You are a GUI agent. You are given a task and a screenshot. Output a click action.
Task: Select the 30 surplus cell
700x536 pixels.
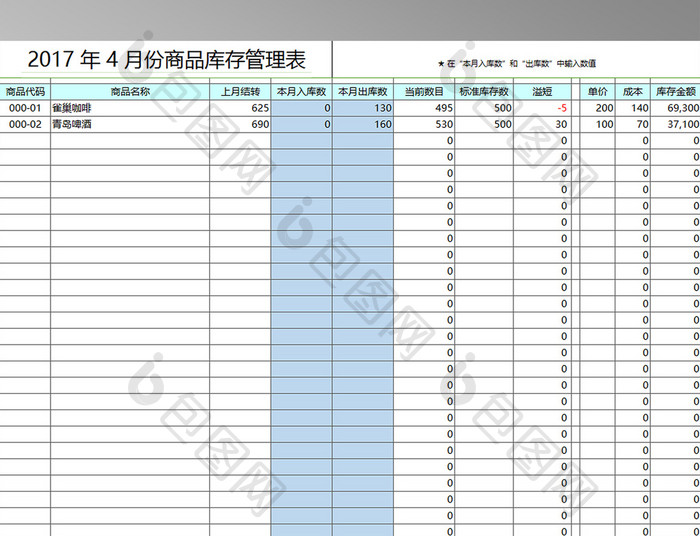click(542, 125)
